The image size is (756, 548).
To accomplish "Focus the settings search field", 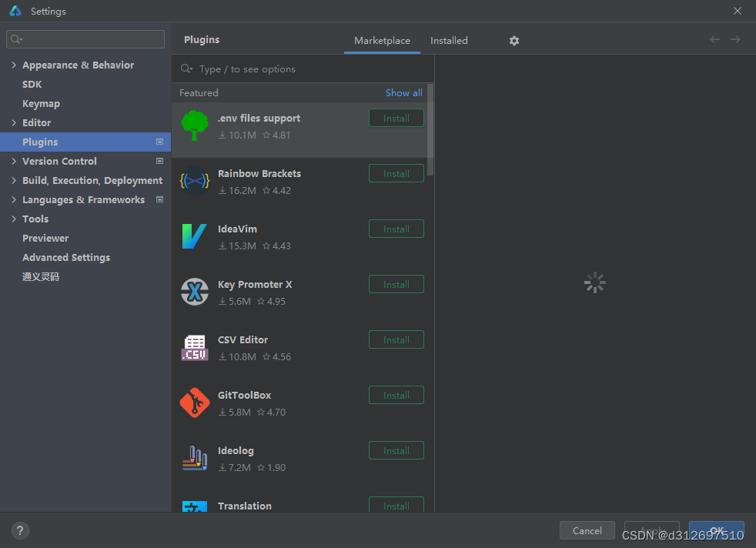I will 85,39.
